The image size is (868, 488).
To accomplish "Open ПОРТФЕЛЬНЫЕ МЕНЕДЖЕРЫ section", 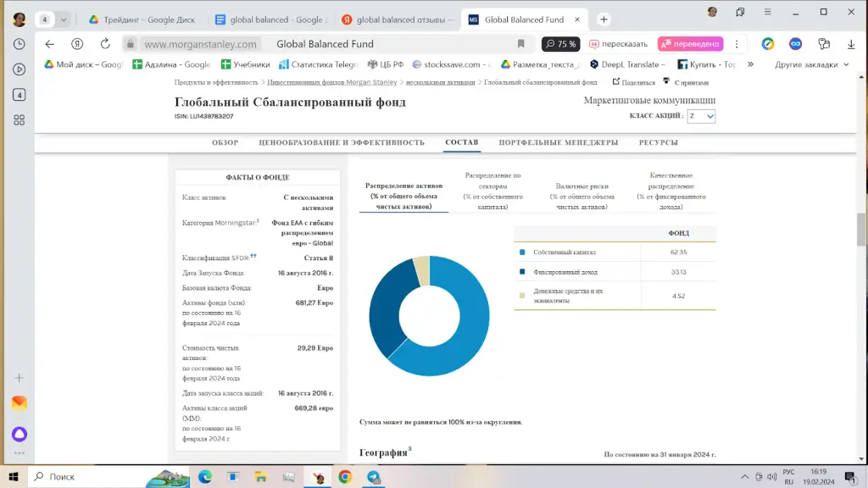I will 558,142.
